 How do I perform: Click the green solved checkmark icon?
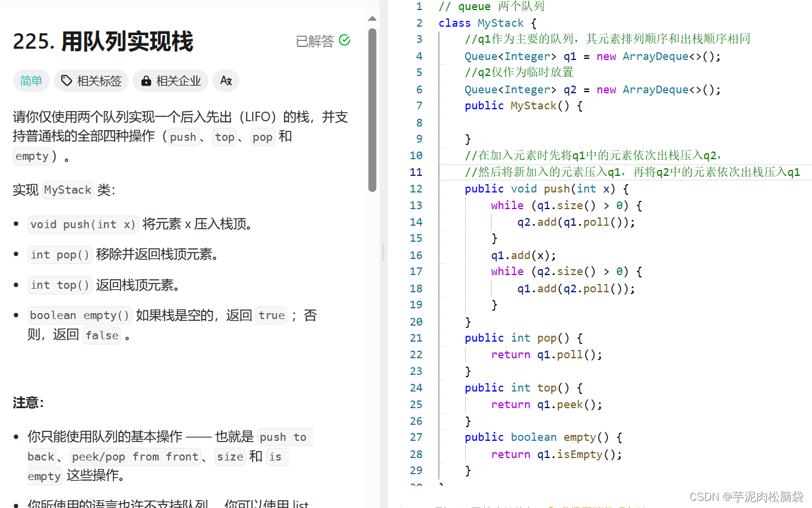[345, 41]
